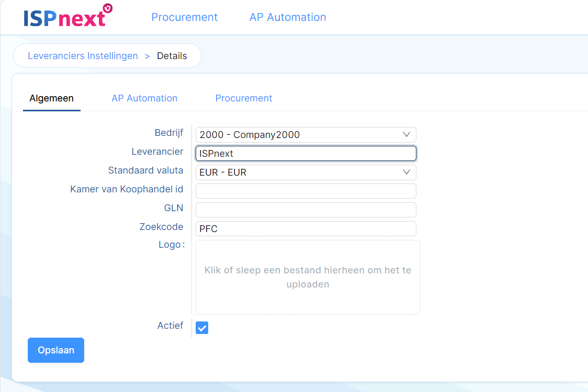
Task: Click the Zoekcode field containing PFC
Action: pos(306,228)
